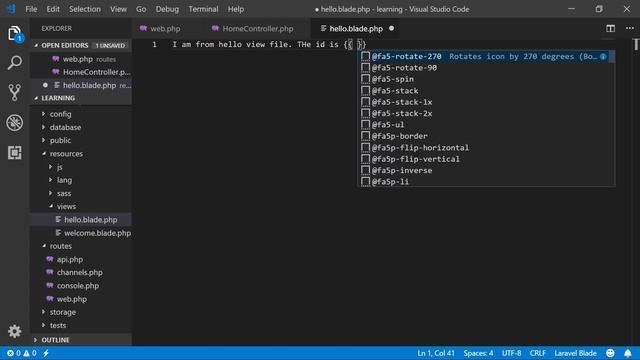This screenshot has height=360, width=640.
Task: Expand the Outline section
Action: 81,340
